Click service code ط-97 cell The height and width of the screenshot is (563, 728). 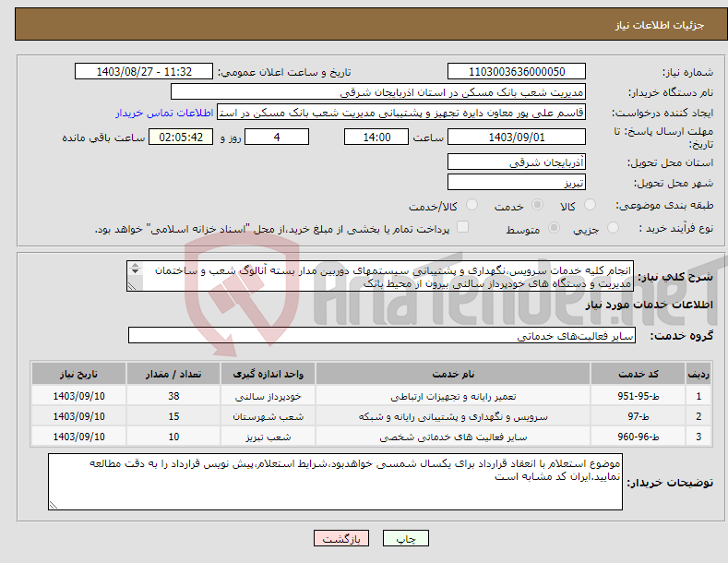638,416
